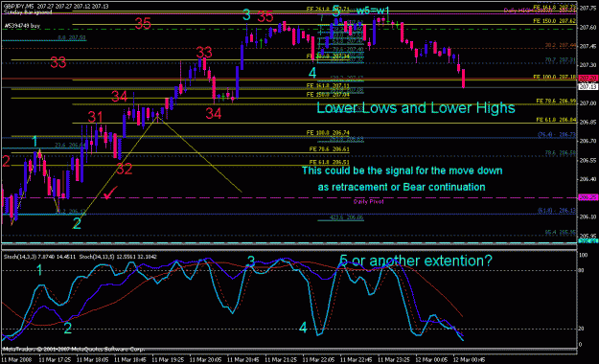Click the 206.85 price axis value

tap(588, 123)
